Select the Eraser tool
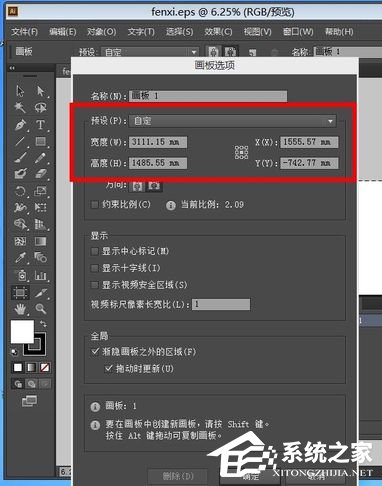 pyautogui.click(x=41, y=173)
